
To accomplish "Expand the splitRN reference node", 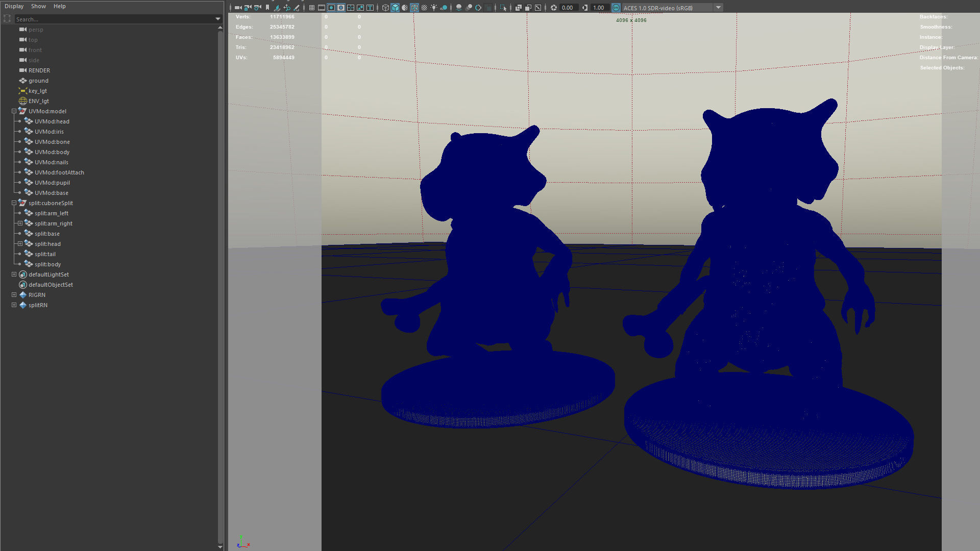I will pyautogui.click(x=14, y=305).
